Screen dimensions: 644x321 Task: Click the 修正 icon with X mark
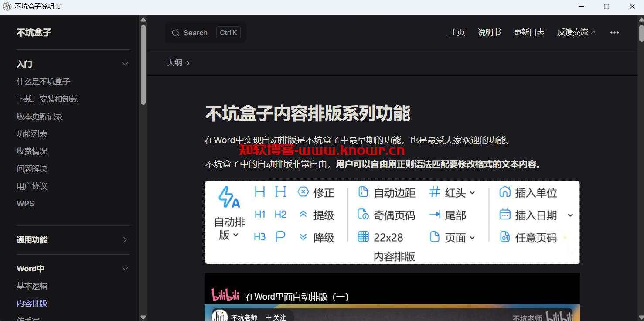[303, 192]
